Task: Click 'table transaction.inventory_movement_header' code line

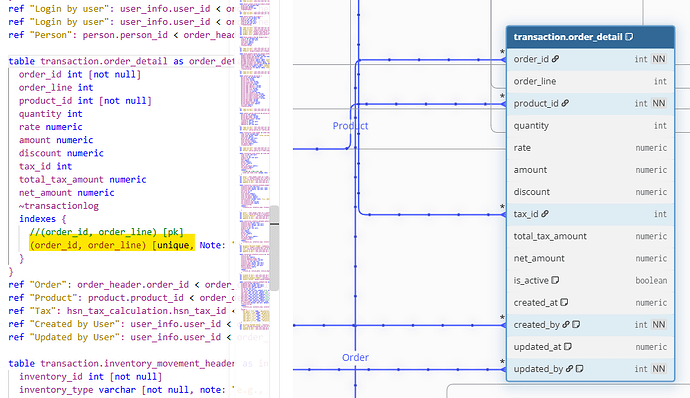Action: (121, 364)
